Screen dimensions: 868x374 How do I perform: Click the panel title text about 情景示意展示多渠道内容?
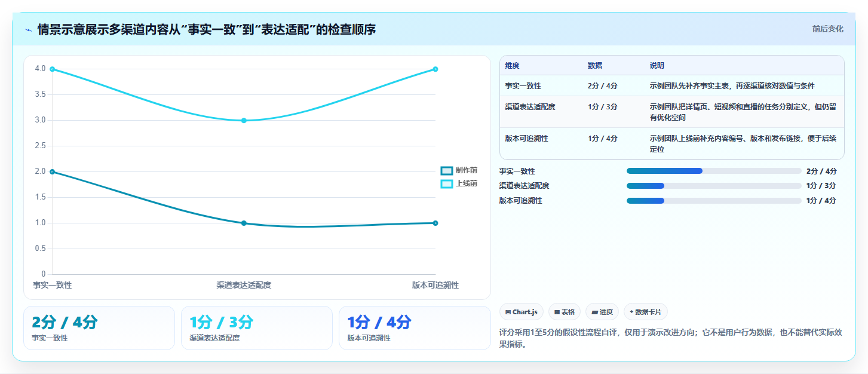pos(207,30)
